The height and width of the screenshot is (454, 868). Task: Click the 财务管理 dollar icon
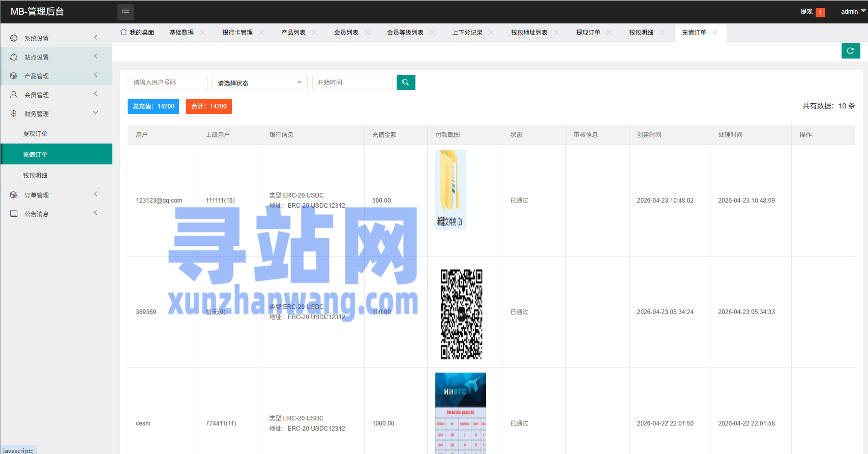14,113
